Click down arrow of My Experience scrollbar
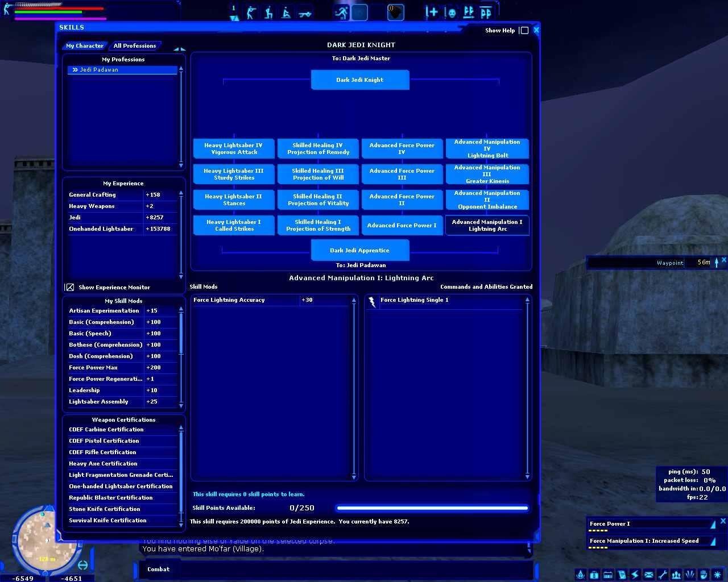This screenshot has height=582, width=728. pos(181,278)
